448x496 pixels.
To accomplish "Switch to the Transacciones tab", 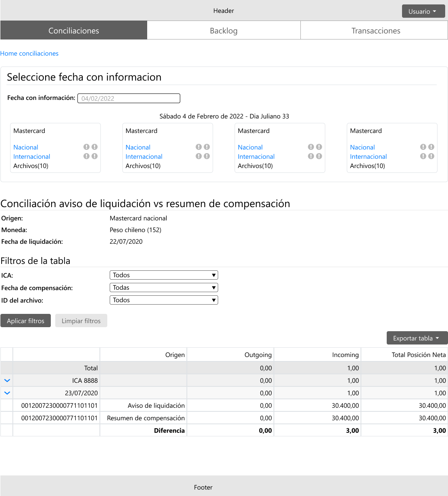I will click(x=376, y=31).
